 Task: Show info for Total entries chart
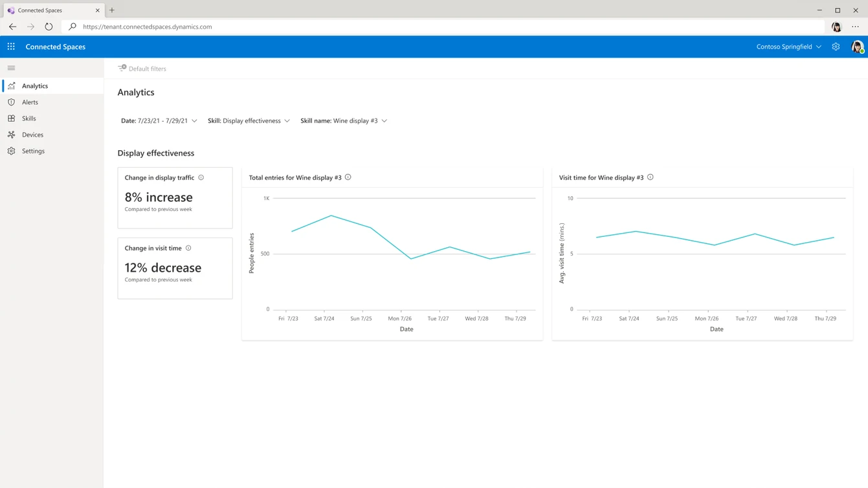348,177
